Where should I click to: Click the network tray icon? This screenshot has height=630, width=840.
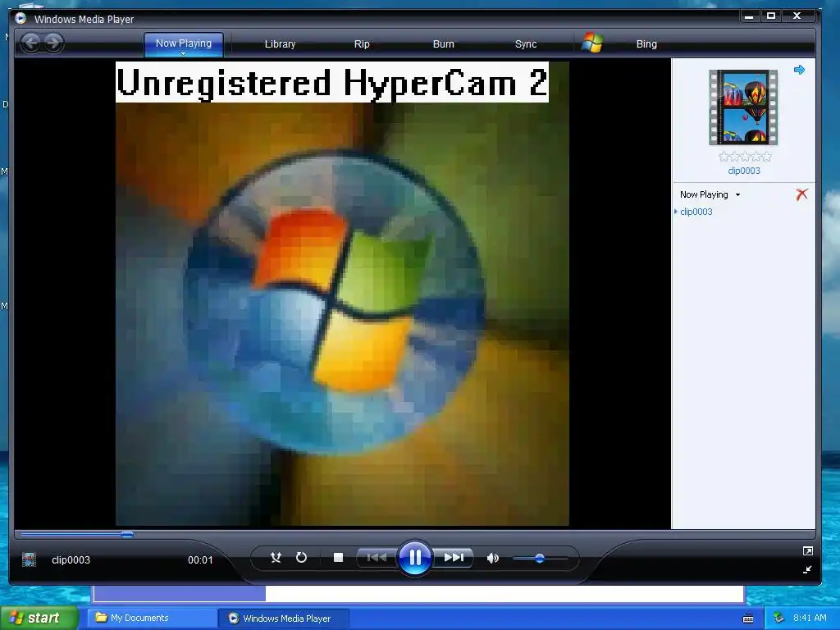click(778, 619)
